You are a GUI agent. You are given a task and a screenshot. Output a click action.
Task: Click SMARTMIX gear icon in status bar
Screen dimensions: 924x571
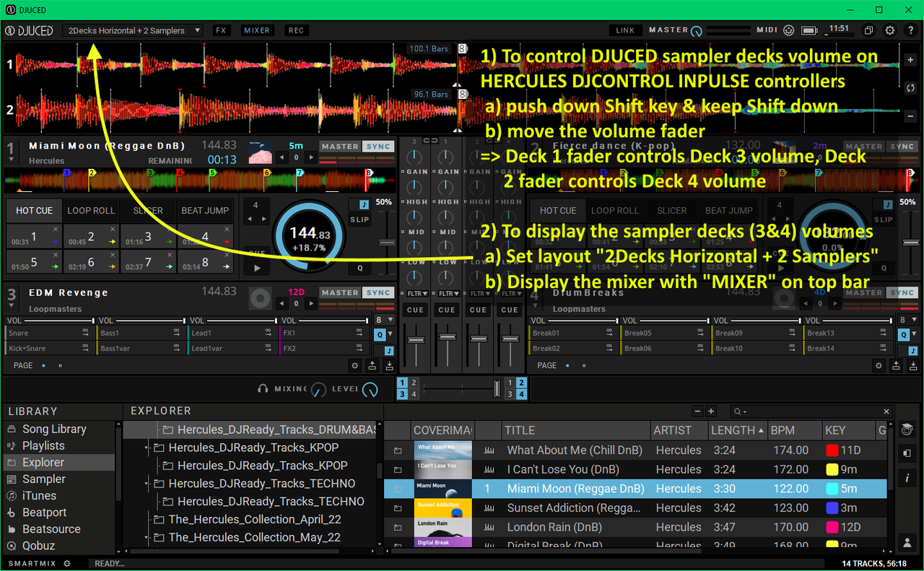pyautogui.click(x=67, y=563)
